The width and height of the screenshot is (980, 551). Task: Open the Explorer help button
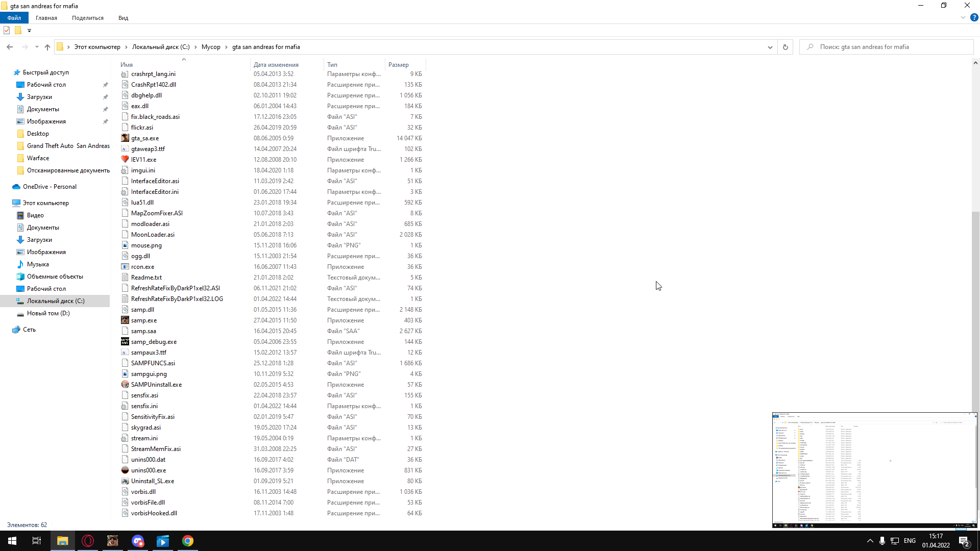(x=974, y=17)
